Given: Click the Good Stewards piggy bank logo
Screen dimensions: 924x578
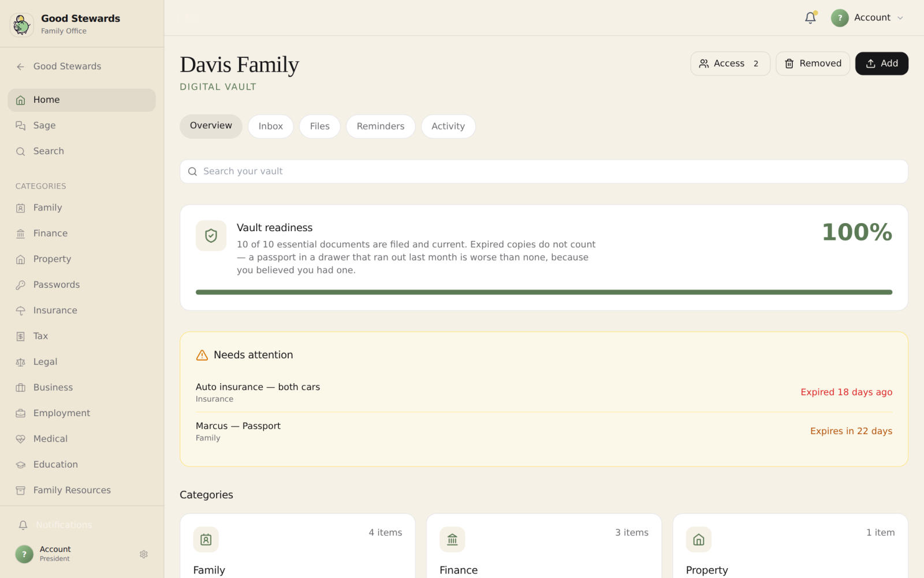Looking at the screenshot, I should [22, 24].
